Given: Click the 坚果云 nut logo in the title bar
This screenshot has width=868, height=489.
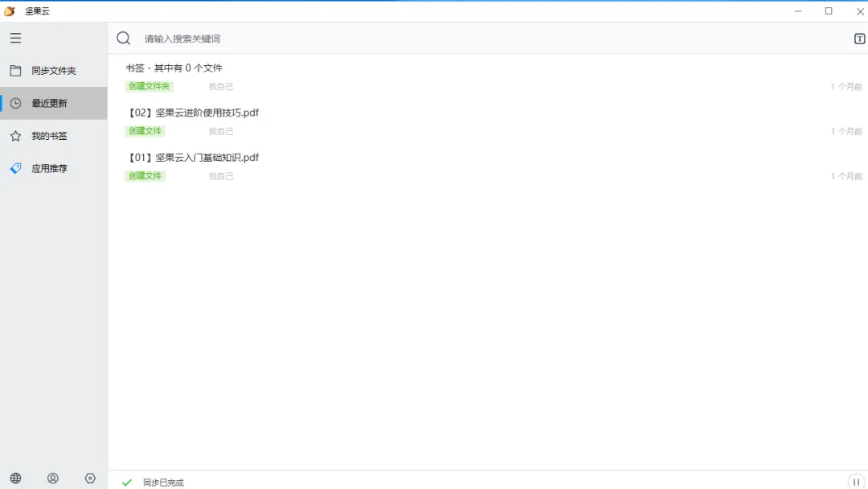Looking at the screenshot, I should point(10,11).
